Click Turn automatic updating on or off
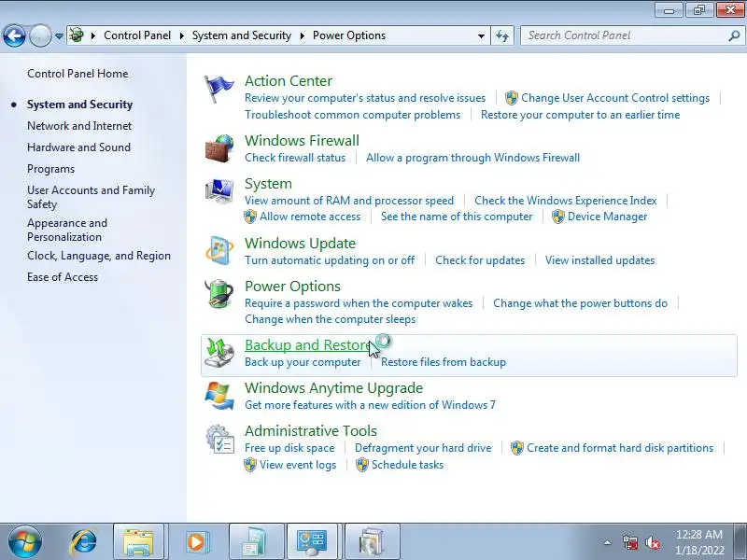The image size is (747, 560). (330, 260)
